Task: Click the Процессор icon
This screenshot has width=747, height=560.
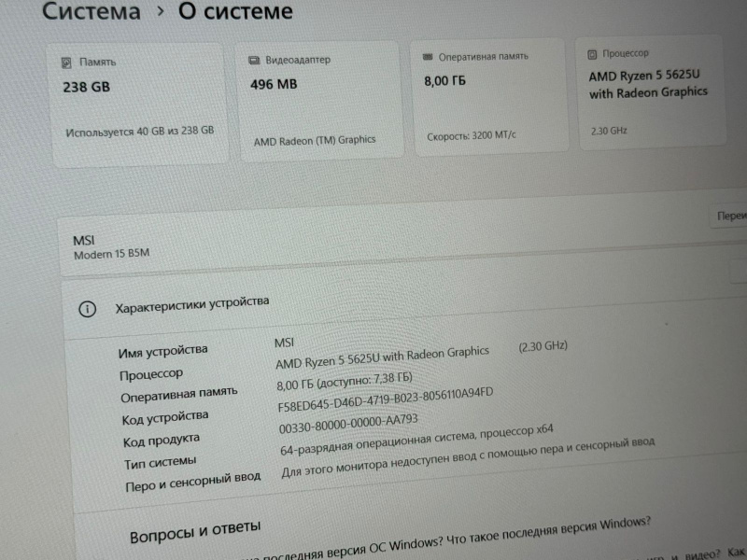Action: [592, 55]
